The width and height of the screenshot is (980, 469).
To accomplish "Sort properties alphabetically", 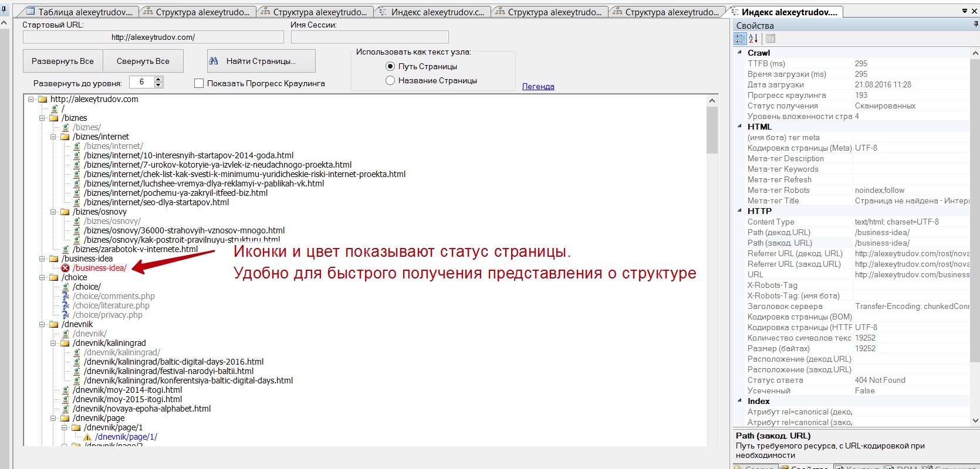I will (x=753, y=39).
